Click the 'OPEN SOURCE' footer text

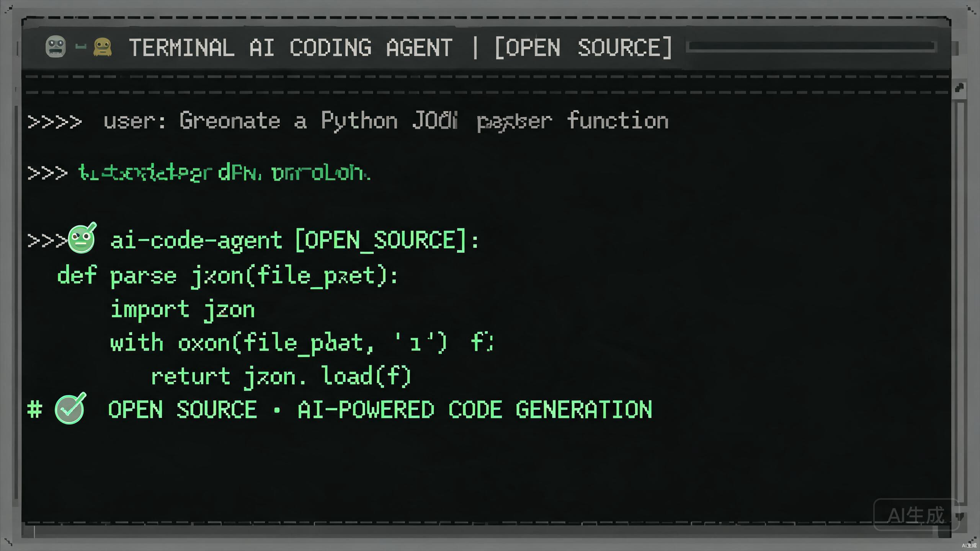coord(183,410)
